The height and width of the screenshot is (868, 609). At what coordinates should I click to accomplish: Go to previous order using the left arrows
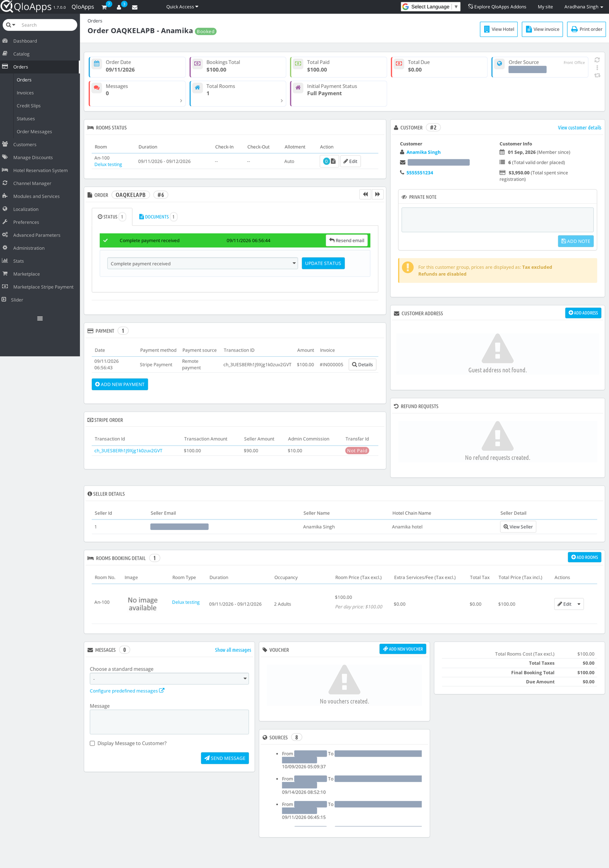point(365,194)
